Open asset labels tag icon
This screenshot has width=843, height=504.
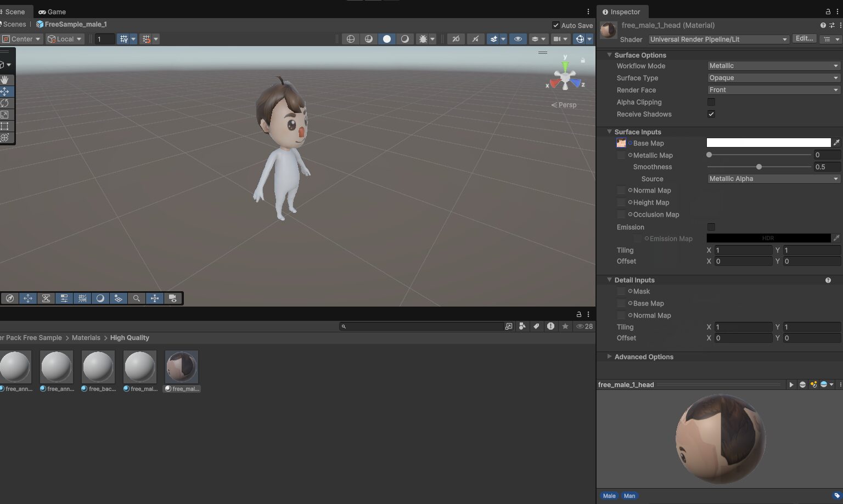[836, 496]
